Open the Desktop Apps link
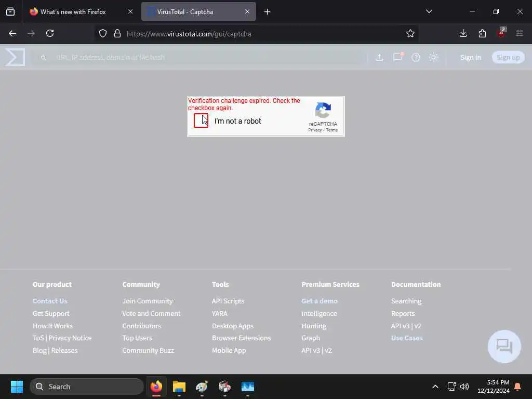The height and width of the screenshot is (399, 532). coord(232,326)
